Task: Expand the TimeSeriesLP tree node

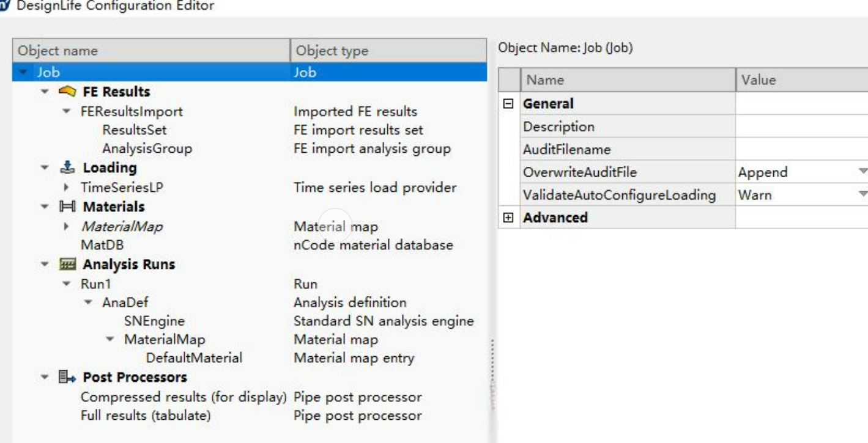Action: (67, 188)
